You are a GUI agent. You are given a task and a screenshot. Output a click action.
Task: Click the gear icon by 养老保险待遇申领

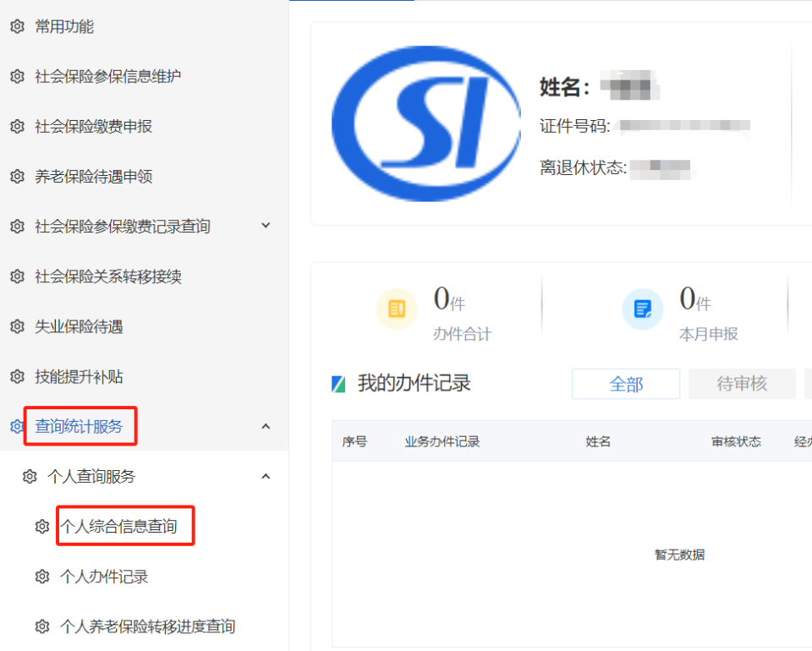point(17,176)
